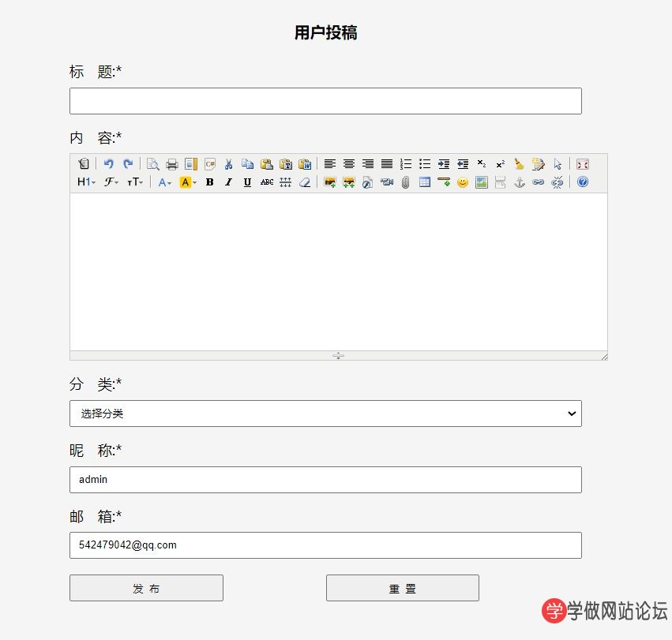Click the undo arrow in editor toolbar

[x=109, y=164]
